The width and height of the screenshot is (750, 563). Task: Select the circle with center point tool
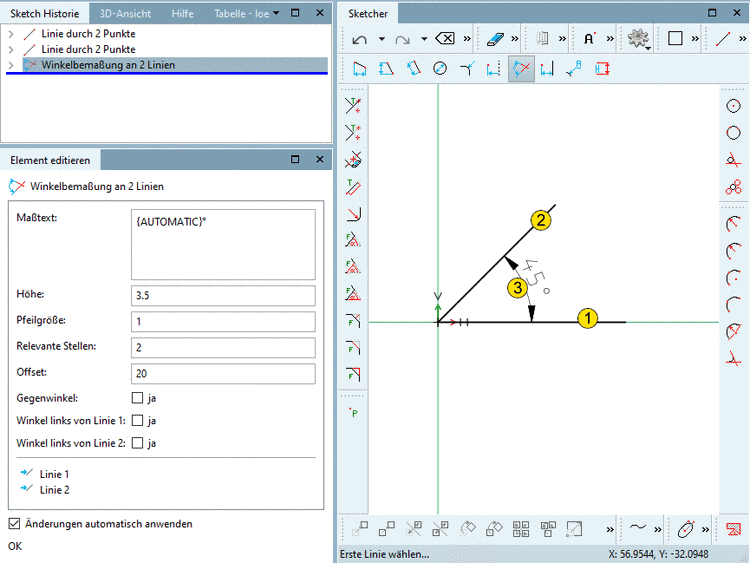(x=733, y=106)
